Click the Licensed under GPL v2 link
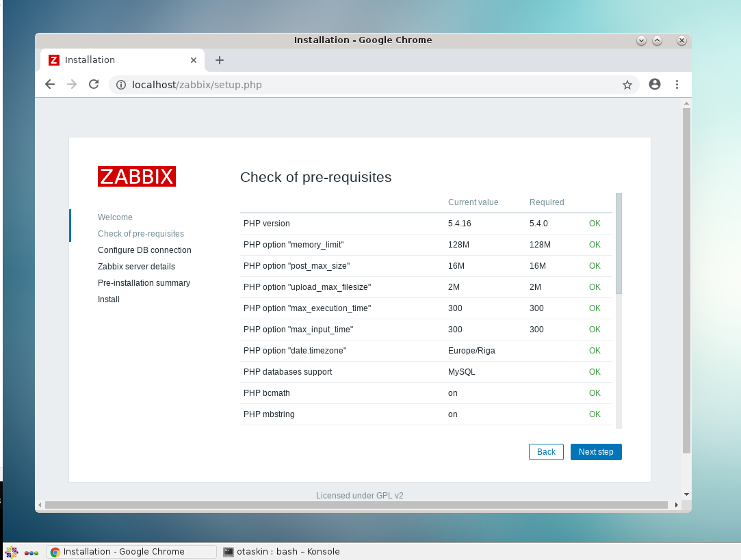The width and height of the screenshot is (741, 560). coord(360,495)
